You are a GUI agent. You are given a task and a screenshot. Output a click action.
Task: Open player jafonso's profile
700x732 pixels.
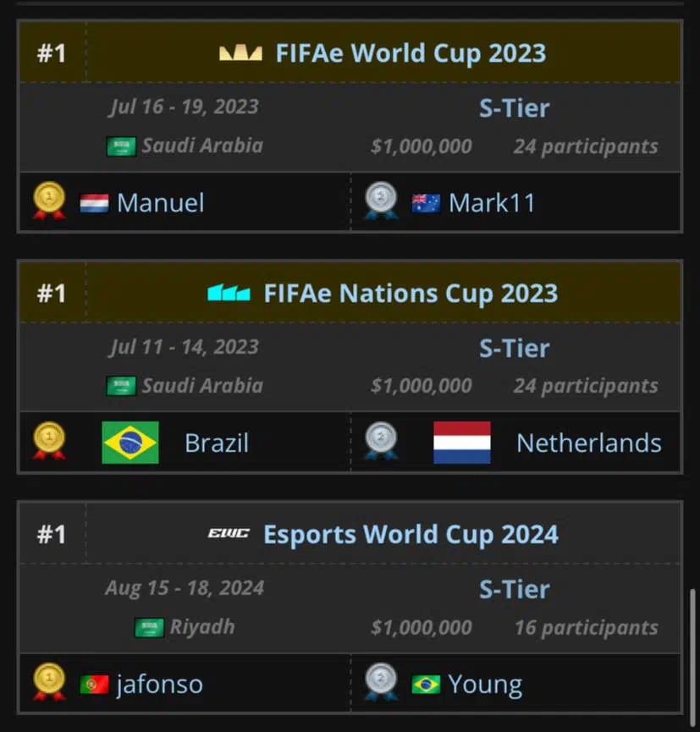pyautogui.click(x=160, y=685)
